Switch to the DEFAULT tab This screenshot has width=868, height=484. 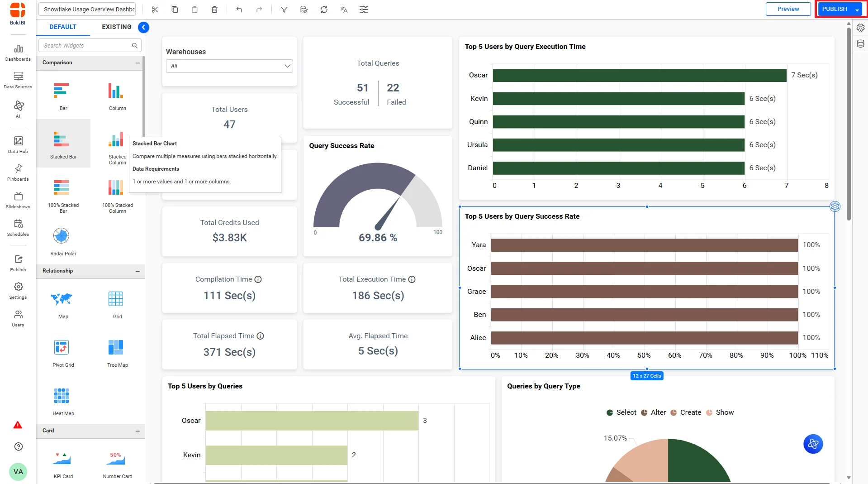63,27
